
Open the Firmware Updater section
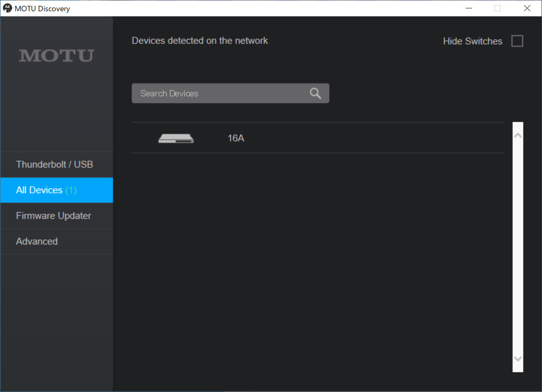point(57,216)
